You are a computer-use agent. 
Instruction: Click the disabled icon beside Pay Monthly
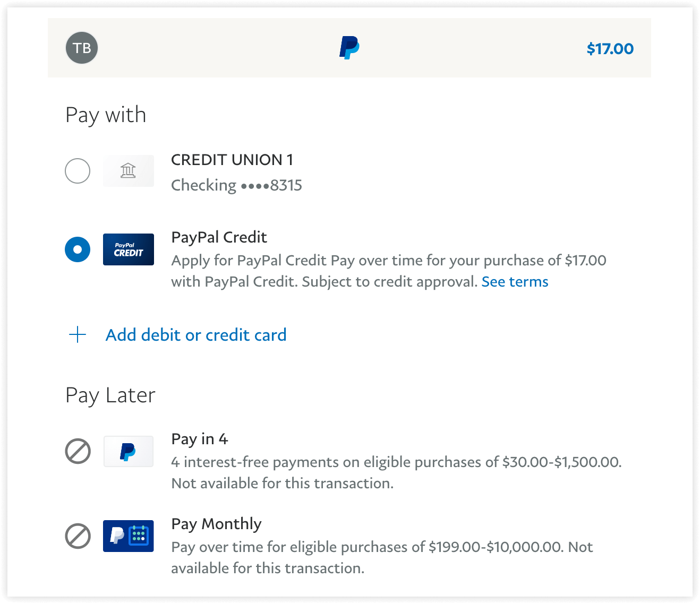coord(78,536)
